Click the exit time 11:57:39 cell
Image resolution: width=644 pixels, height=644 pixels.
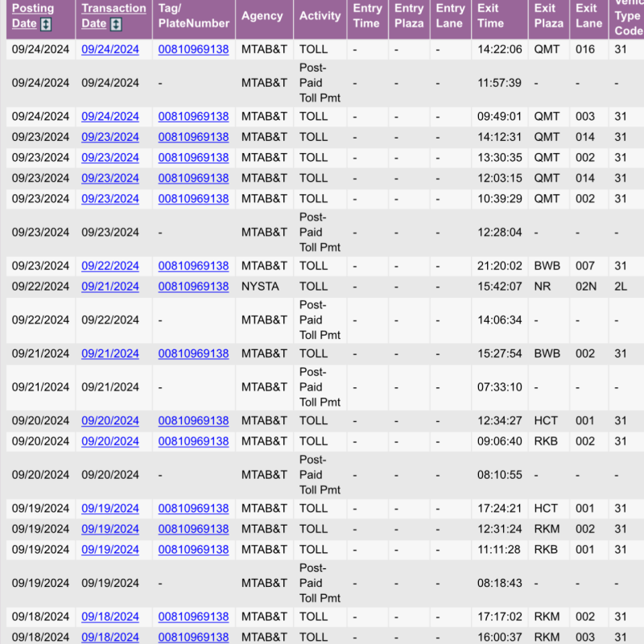(x=500, y=83)
